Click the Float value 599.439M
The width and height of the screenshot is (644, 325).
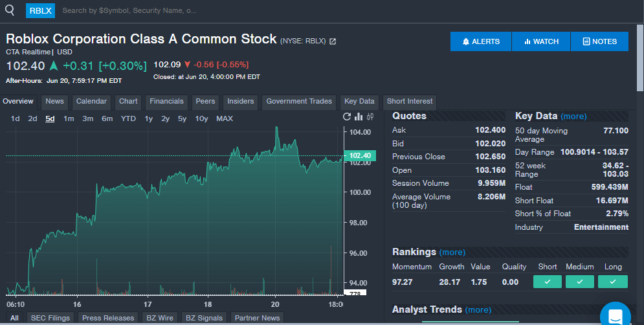(610, 187)
